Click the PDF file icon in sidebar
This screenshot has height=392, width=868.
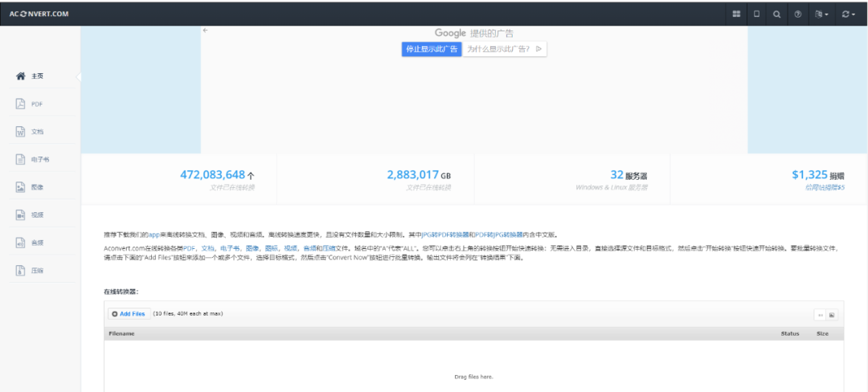[x=20, y=104]
